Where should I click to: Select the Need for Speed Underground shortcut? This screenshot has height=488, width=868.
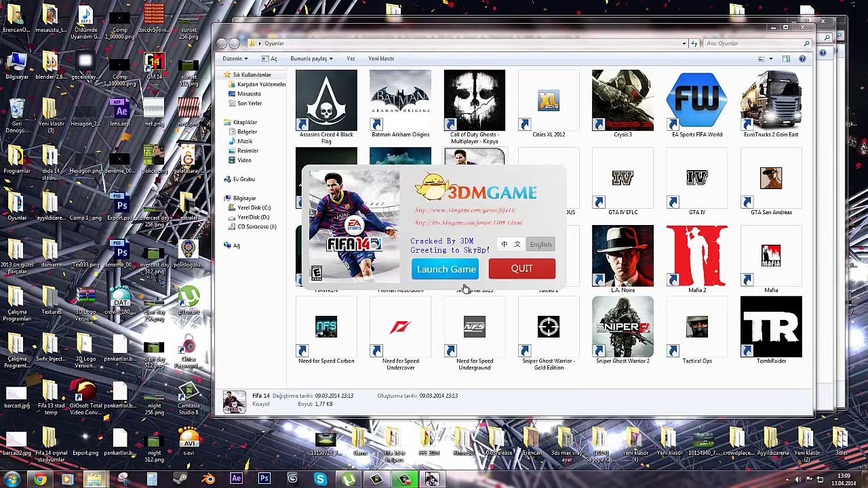coord(475,333)
